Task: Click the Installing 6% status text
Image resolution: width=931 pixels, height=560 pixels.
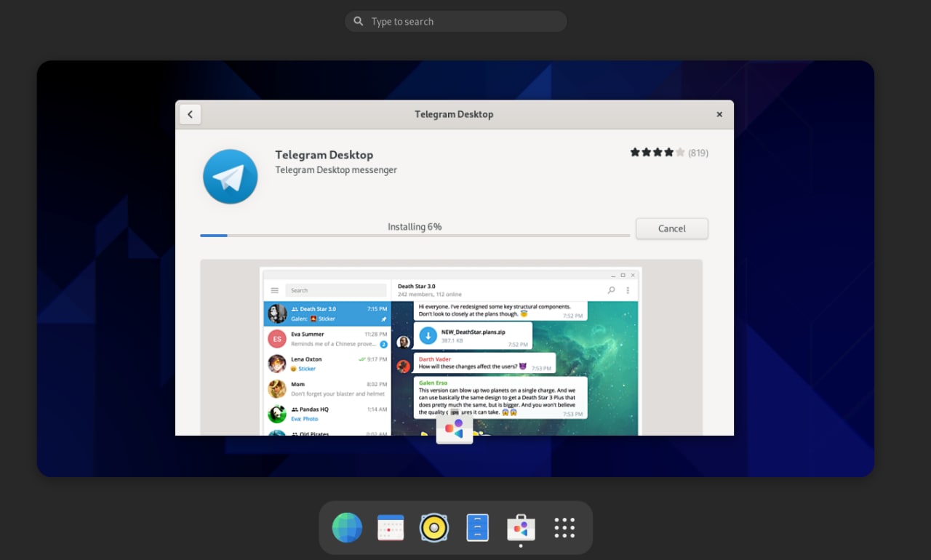Action: click(415, 227)
